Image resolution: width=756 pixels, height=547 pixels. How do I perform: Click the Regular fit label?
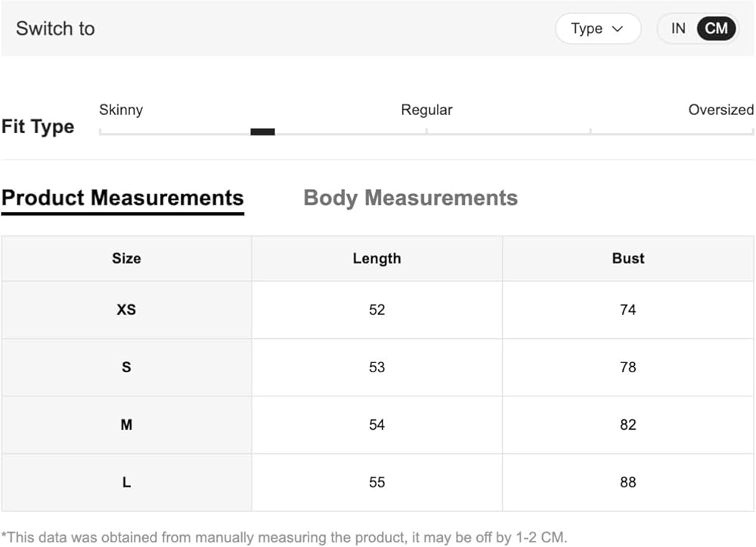426,110
